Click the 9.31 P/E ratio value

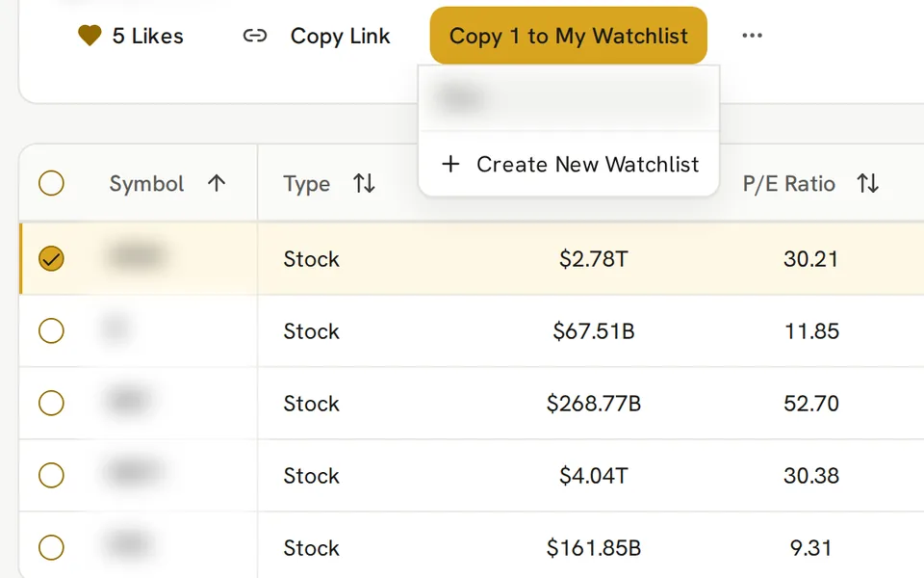pos(810,548)
